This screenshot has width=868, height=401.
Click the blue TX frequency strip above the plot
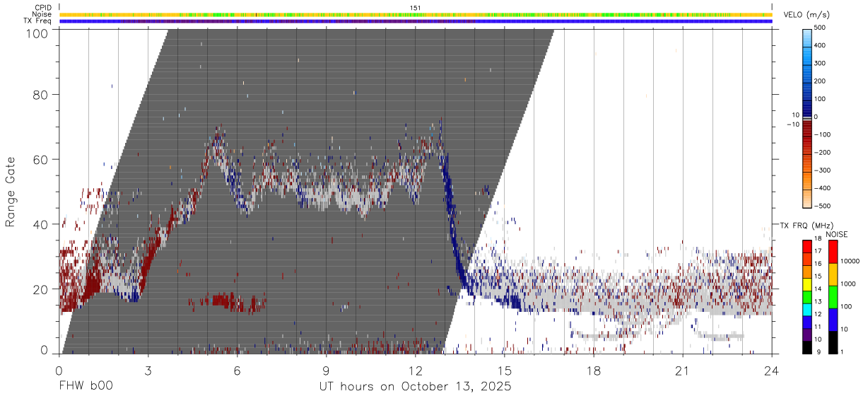416,21
